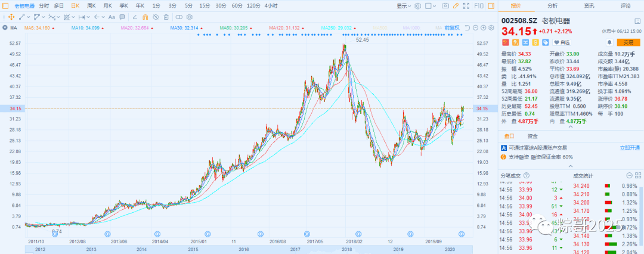The height and width of the screenshot is (254, 644).
Task: Take a chart screenshot with camera icon
Action: click(445, 5)
